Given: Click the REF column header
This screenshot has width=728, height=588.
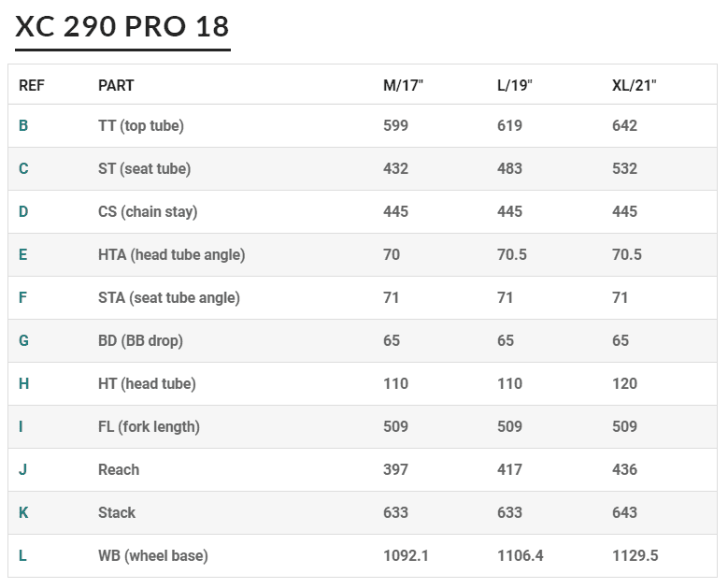Looking at the screenshot, I should coord(32,85).
